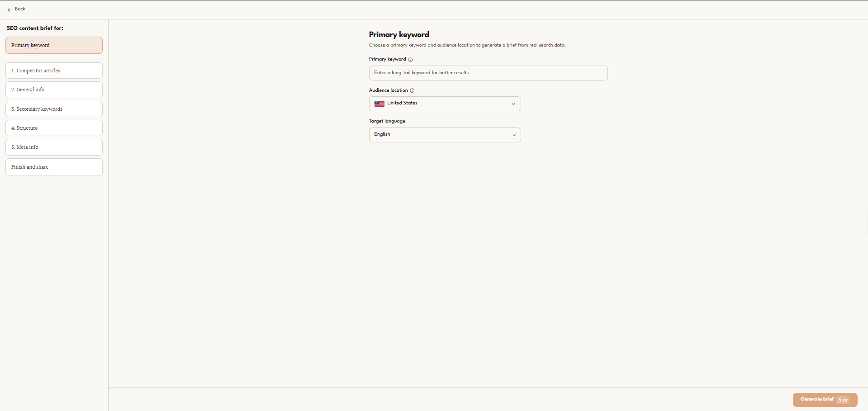The image size is (868, 411).
Task: Click the Primary keyword info icon
Action: (410, 60)
